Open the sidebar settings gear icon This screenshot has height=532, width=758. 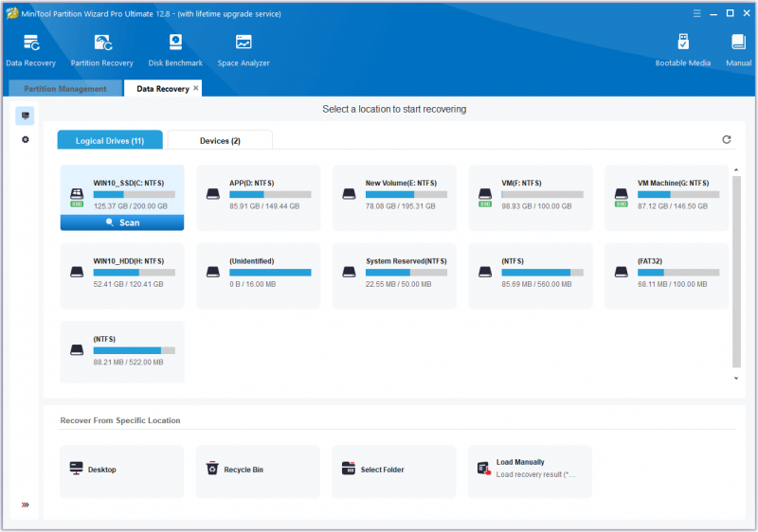point(26,139)
